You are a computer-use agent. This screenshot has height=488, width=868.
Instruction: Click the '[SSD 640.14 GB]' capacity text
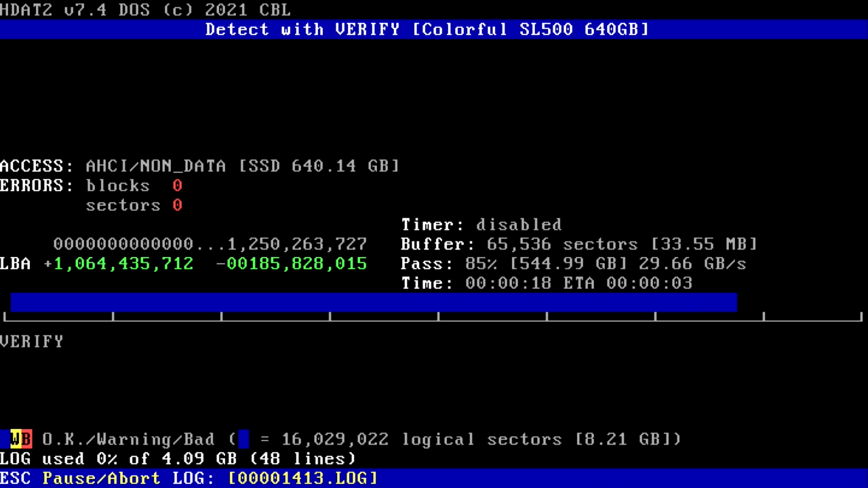[x=319, y=166]
